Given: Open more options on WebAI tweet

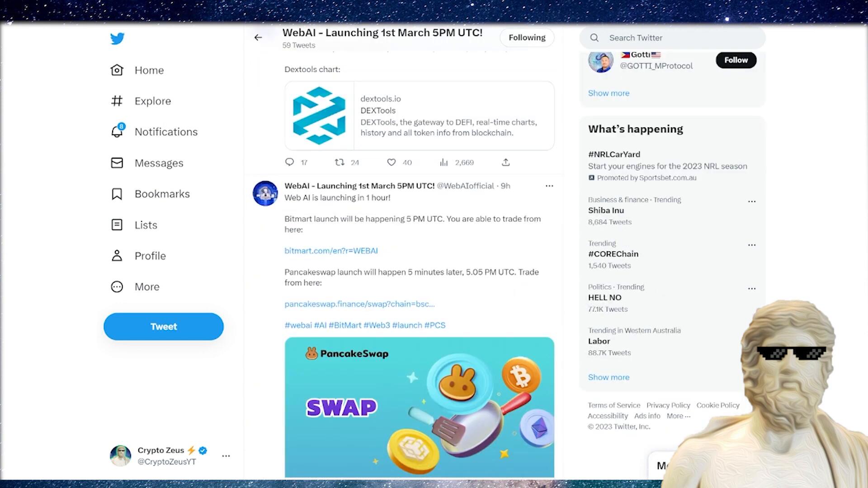Looking at the screenshot, I should coord(549,186).
